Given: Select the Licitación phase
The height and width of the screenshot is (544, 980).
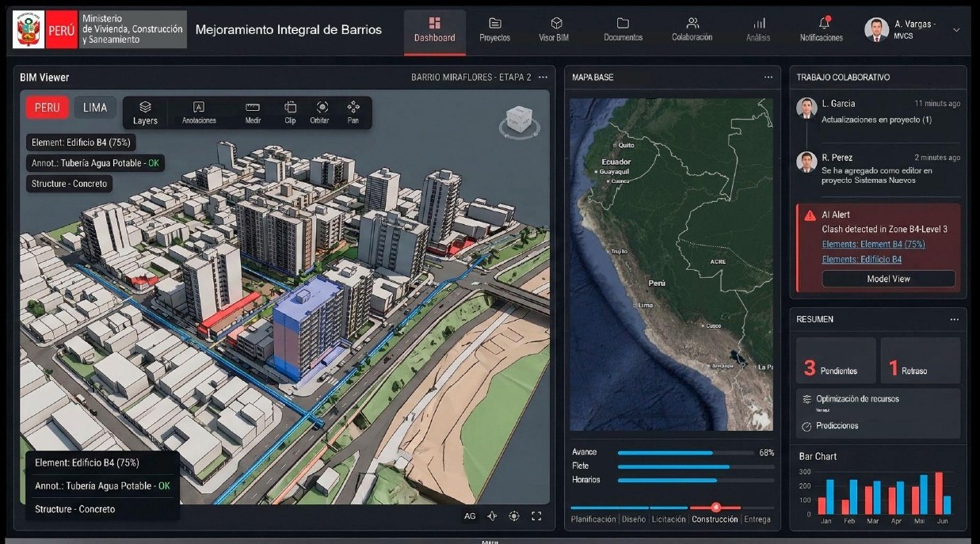Looking at the screenshot, I should pyautogui.click(x=669, y=519).
